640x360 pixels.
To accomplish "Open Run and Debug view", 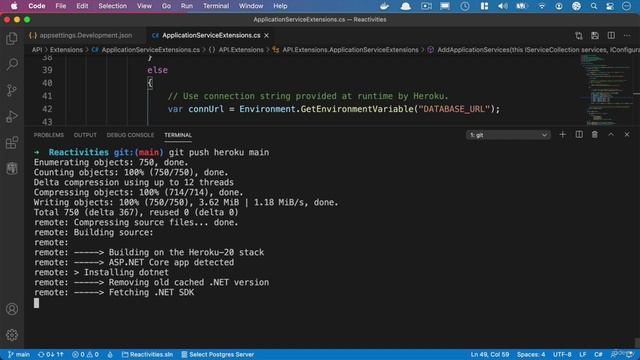I will [x=12, y=116].
